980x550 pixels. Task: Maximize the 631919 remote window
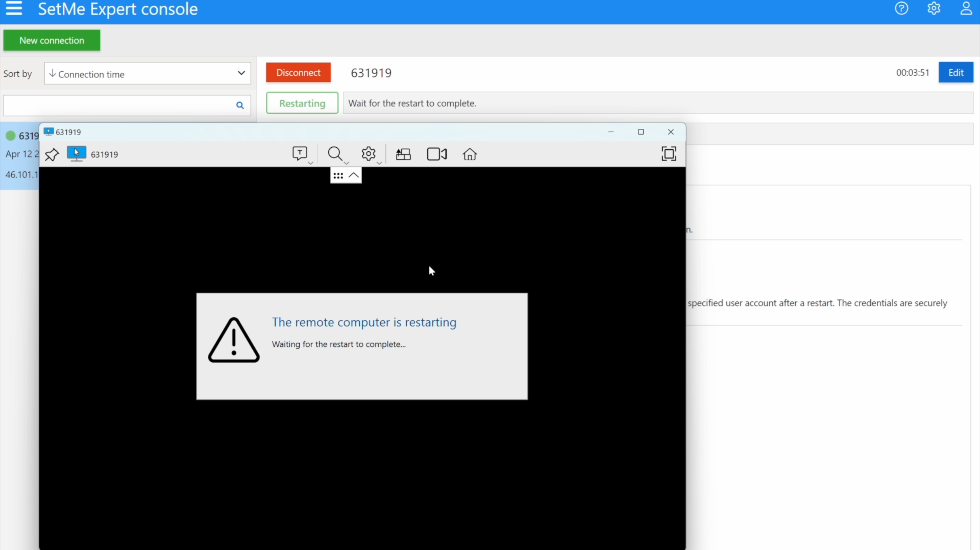coord(641,132)
